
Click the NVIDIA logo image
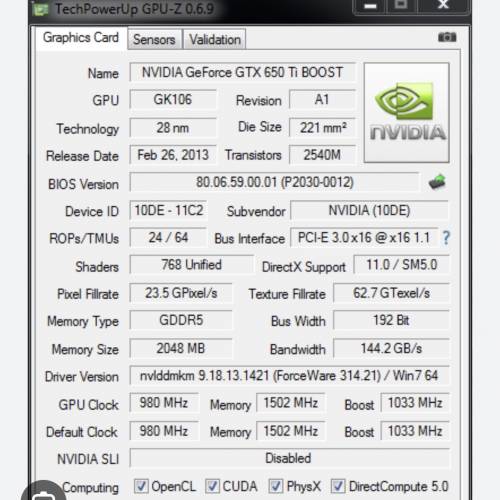click(406, 113)
